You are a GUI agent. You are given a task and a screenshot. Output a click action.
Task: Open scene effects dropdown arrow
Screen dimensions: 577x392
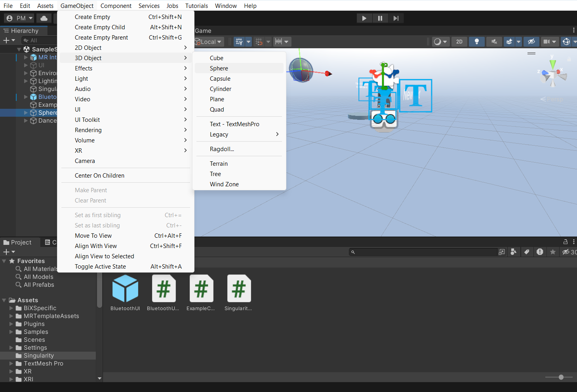518,42
